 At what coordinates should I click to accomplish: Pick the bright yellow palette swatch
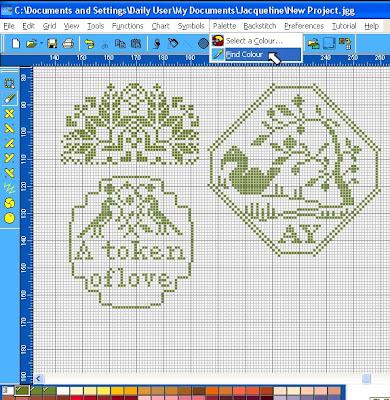[104, 391]
